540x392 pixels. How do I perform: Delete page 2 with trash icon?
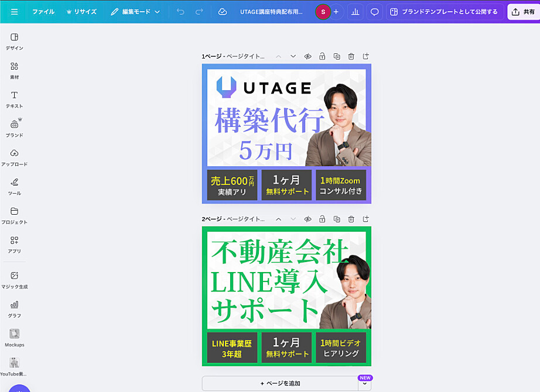pos(351,219)
